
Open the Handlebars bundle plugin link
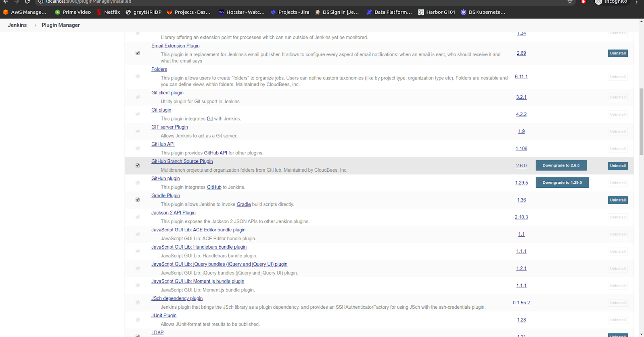pos(199,247)
